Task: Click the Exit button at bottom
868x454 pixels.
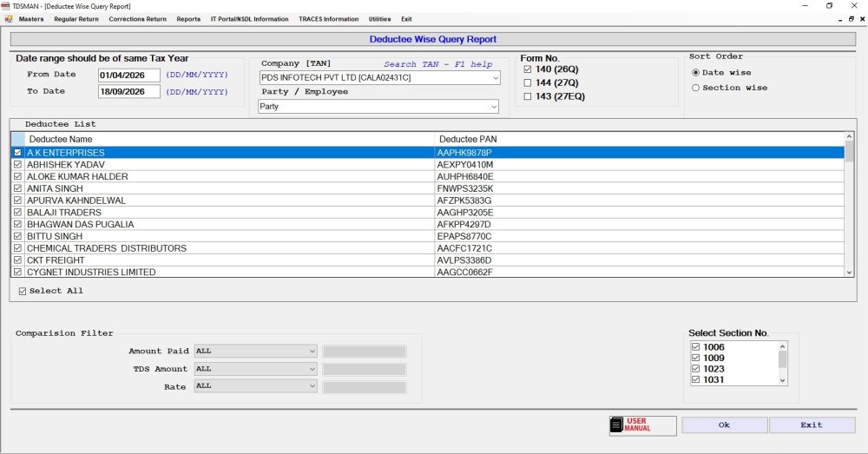Action: tap(812, 425)
